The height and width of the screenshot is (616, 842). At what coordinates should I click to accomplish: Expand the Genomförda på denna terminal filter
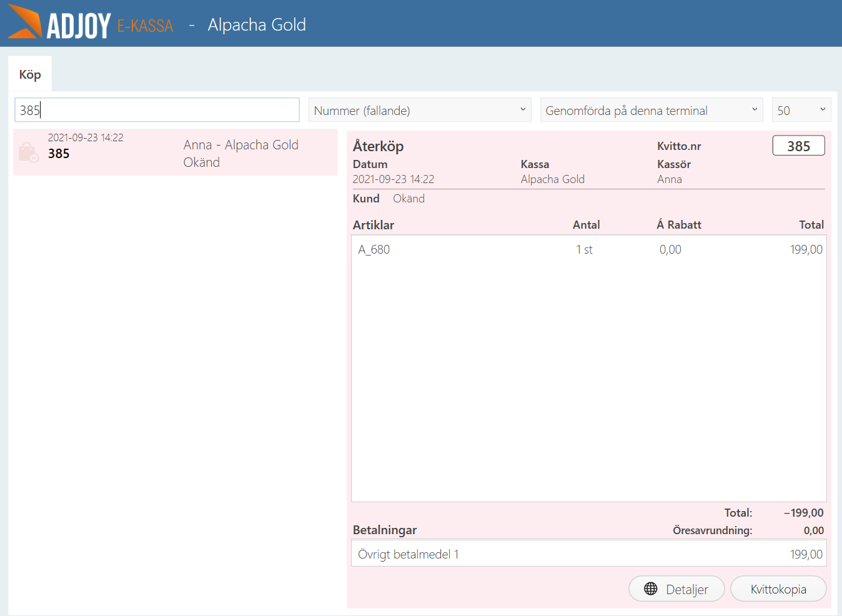651,110
